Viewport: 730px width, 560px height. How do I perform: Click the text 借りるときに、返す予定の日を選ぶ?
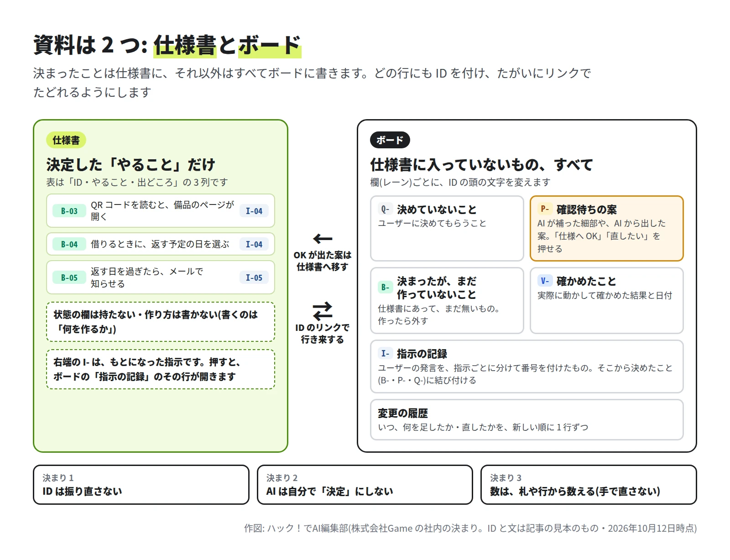tap(160, 244)
